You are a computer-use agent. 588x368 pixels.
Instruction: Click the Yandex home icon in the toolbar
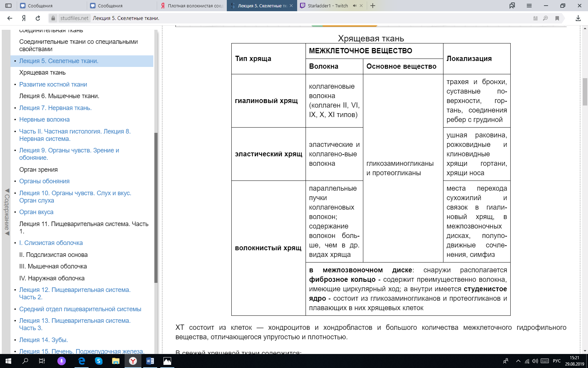tap(24, 18)
